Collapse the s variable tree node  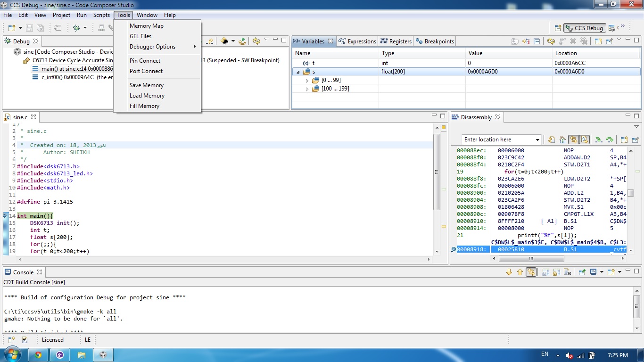[x=298, y=72]
